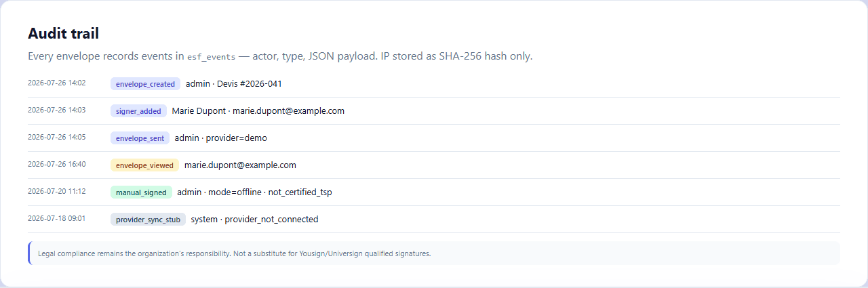Select timestamp 2026-07-20 11:12

coord(56,191)
